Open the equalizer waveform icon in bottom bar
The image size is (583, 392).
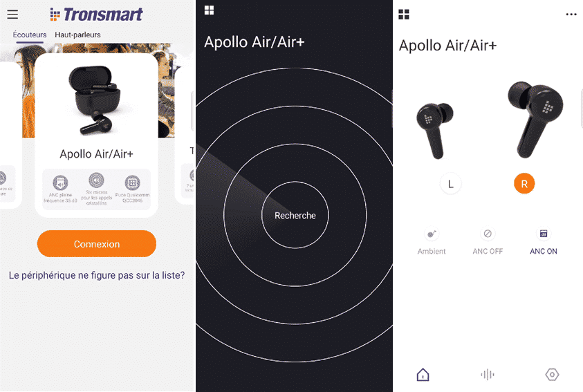(488, 375)
